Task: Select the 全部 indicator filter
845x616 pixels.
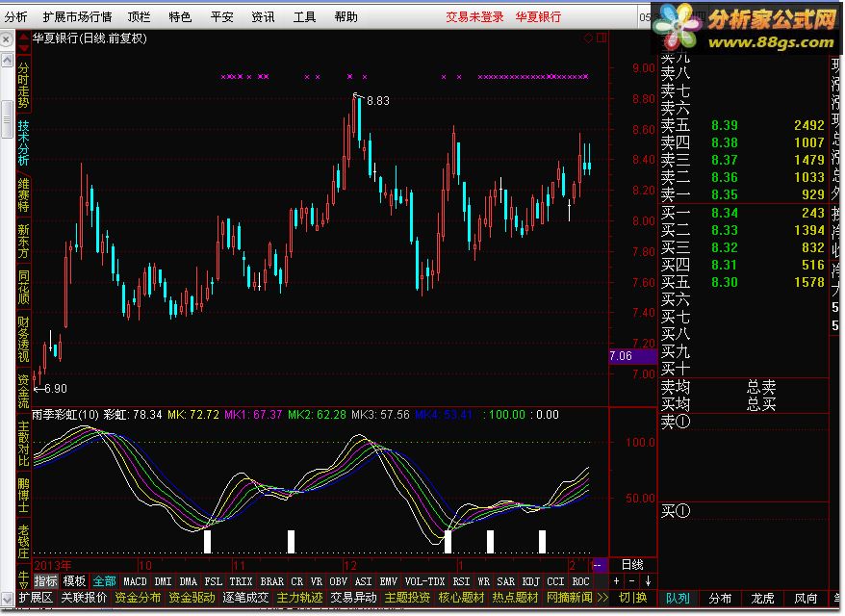Action: 105,581
